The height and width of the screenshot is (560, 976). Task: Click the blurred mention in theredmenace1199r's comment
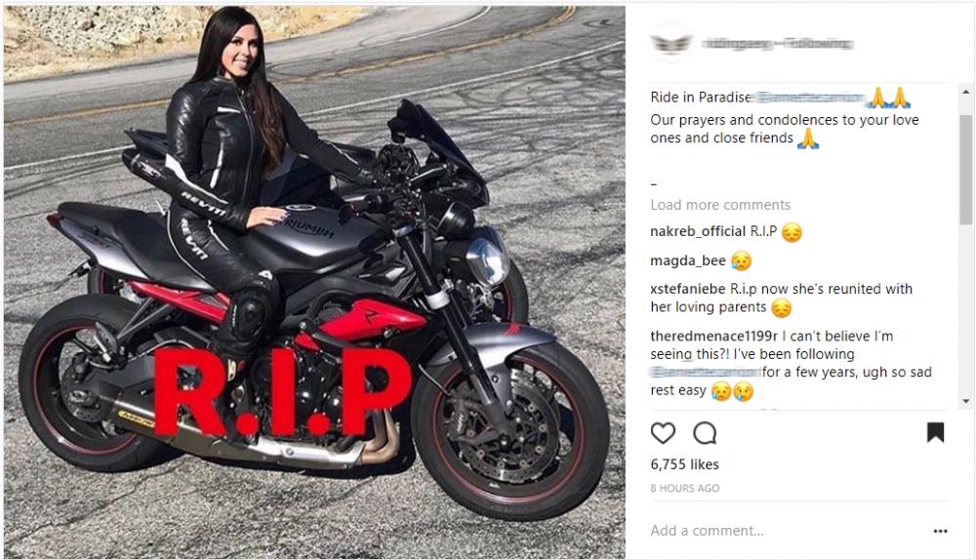click(705, 372)
